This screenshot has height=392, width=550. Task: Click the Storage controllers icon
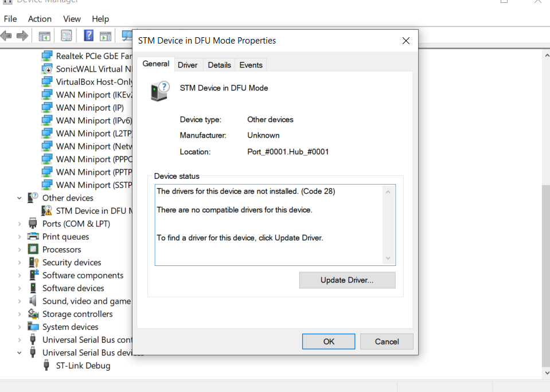tap(33, 314)
